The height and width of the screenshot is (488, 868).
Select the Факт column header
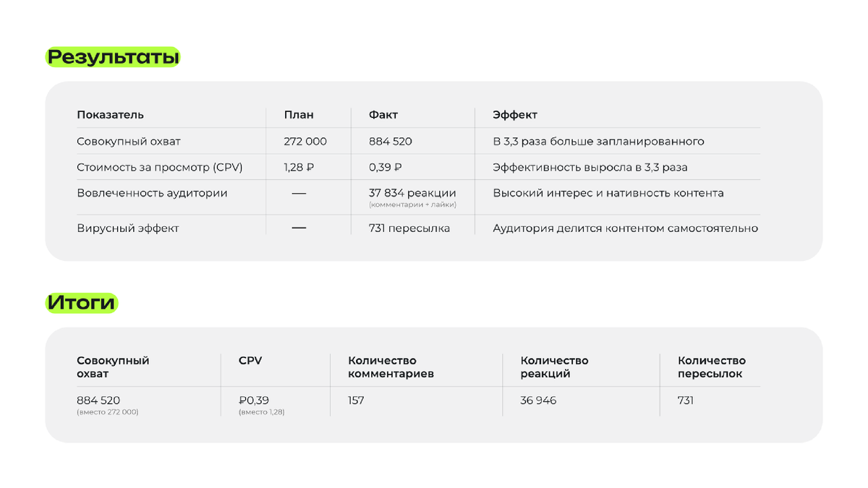(383, 115)
